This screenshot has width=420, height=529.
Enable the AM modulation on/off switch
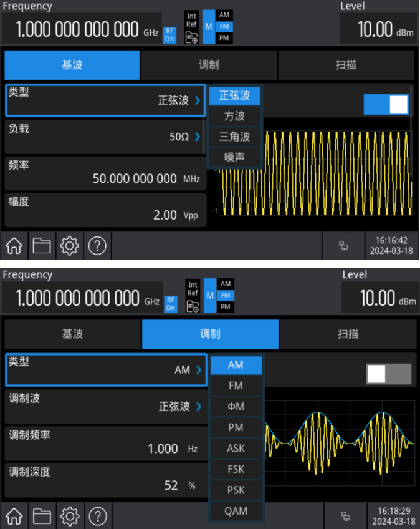(x=388, y=374)
